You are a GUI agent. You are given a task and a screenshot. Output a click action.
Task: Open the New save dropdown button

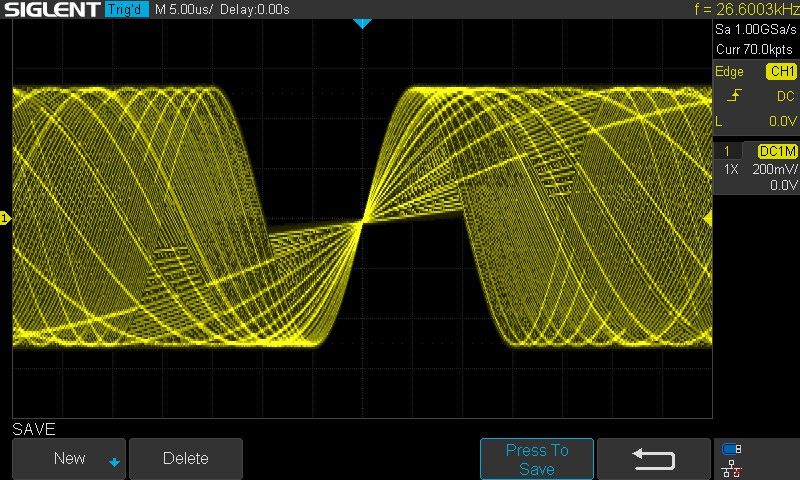tap(68, 458)
